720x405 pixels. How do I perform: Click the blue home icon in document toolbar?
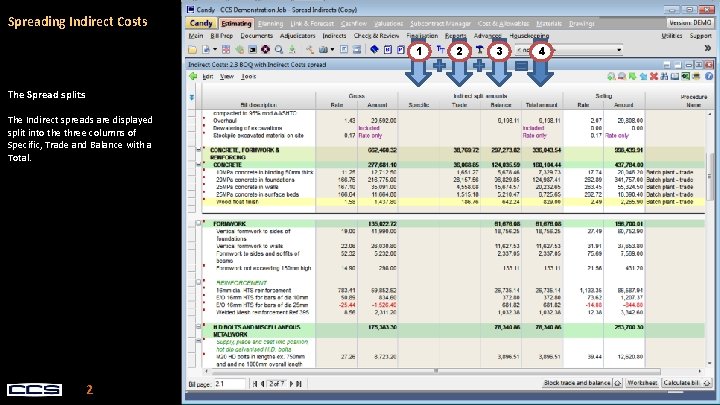[643, 77]
